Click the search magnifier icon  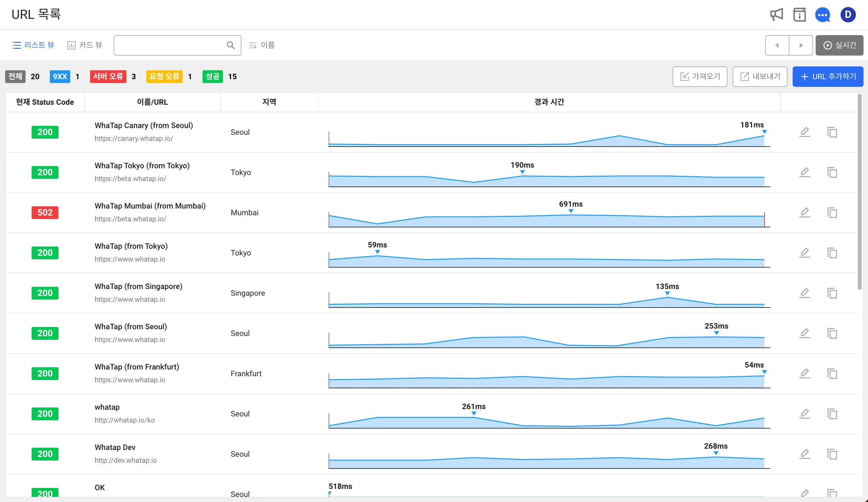tap(231, 45)
